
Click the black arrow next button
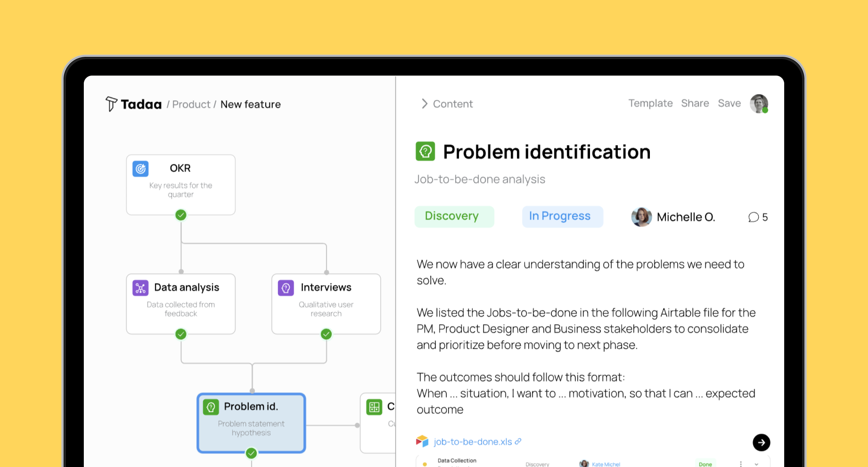point(761,443)
